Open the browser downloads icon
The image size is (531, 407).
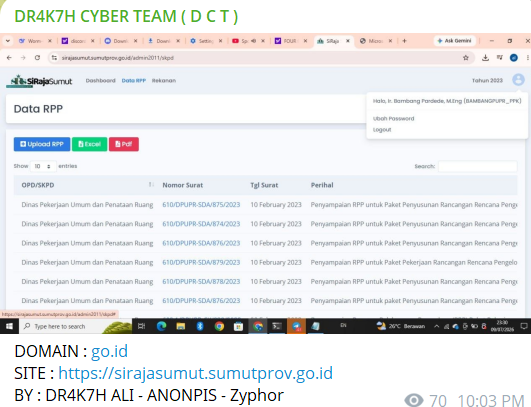point(485,58)
